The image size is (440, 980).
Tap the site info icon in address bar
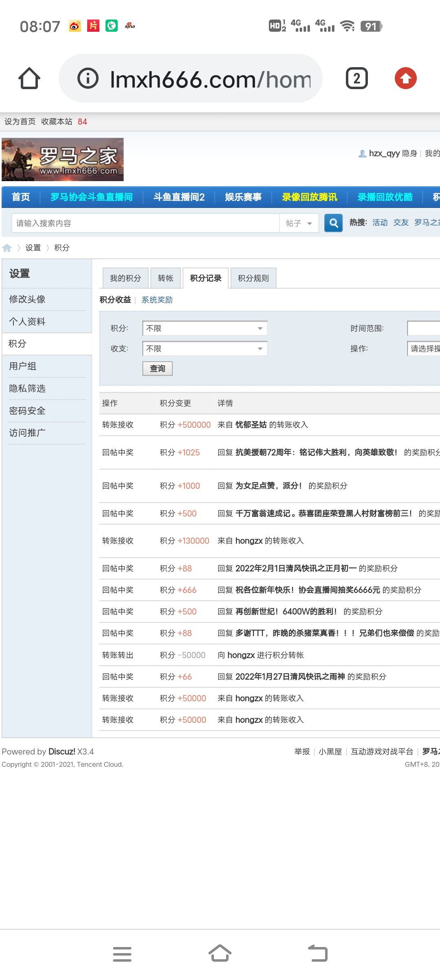[x=88, y=78]
